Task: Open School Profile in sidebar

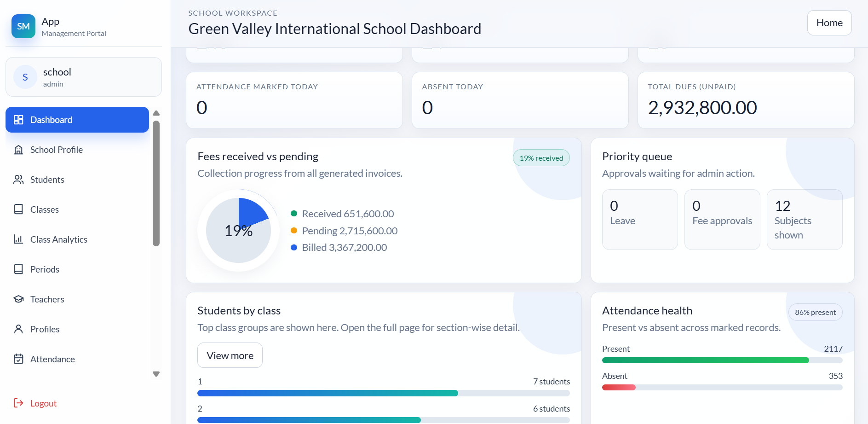Action: [77, 150]
